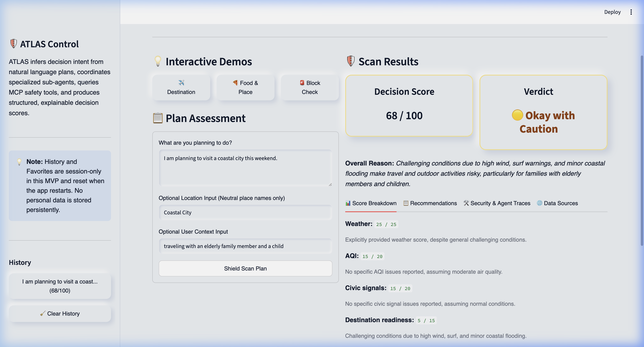Click the text area resize handle
Screen dimensions: 644x347
[x=330, y=184]
